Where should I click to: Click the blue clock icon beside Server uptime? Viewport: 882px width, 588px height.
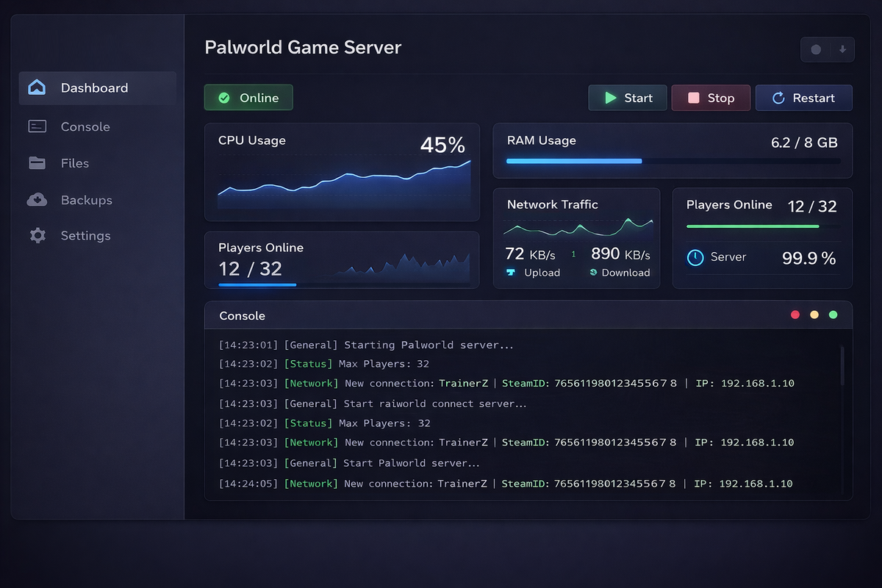pyautogui.click(x=695, y=257)
